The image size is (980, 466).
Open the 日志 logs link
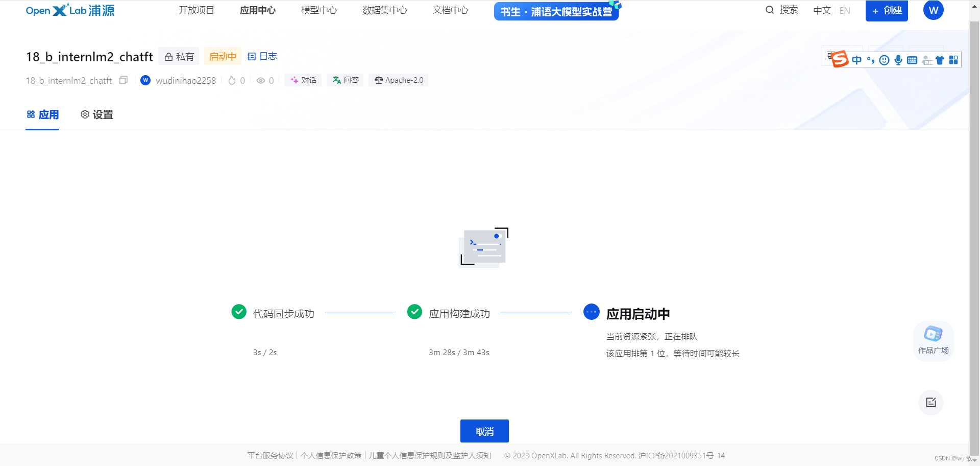click(x=262, y=56)
